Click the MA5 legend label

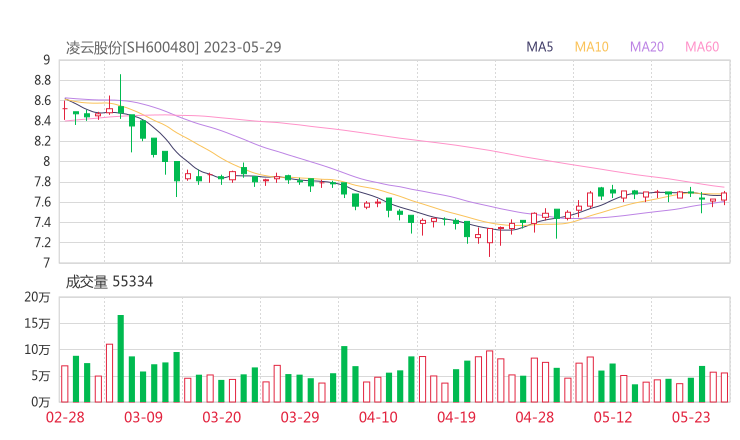539,47
